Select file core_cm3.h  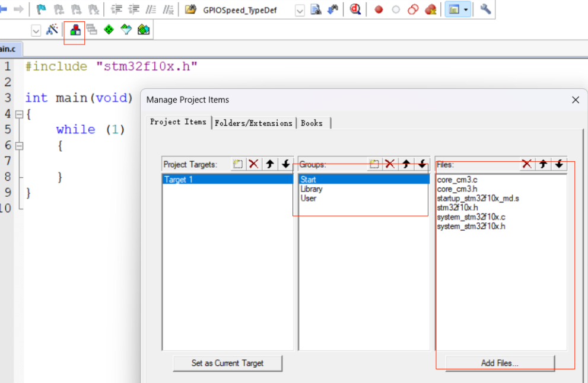tap(457, 189)
